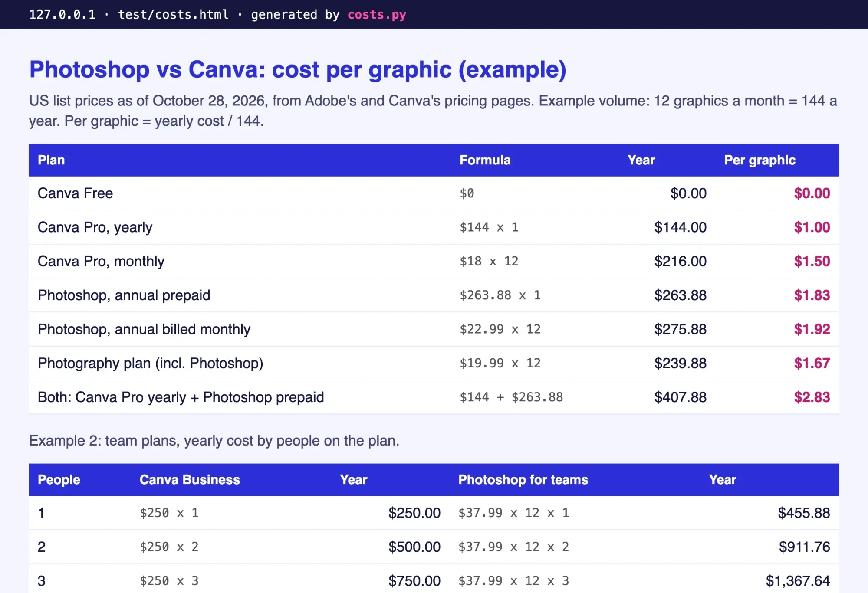This screenshot has height=593, width=868.
Task: Click the $1.67 per graphic value
Action: [812, 363]
